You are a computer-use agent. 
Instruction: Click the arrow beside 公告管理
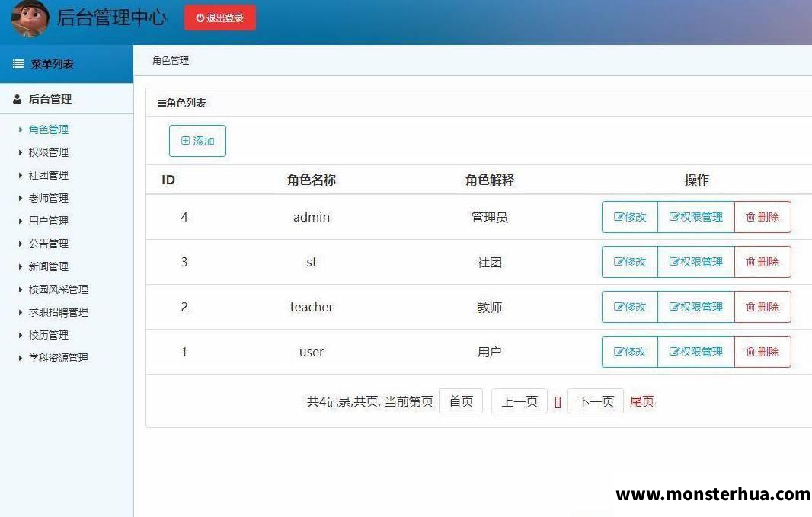point(21,243)
